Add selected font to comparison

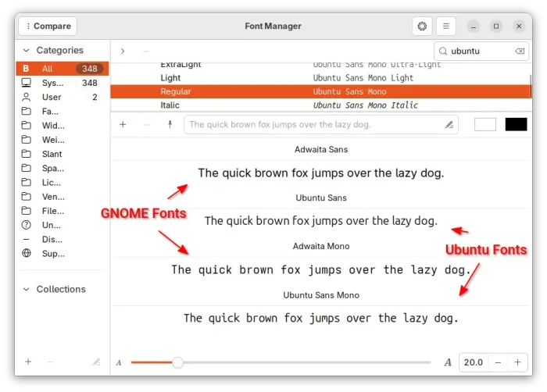[123, 124]
